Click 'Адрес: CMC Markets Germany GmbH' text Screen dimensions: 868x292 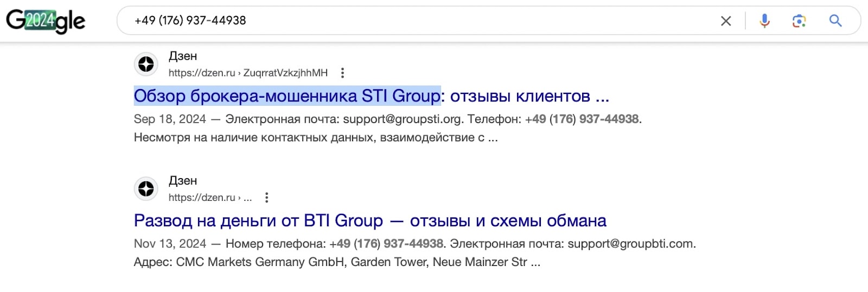[239, 262]
